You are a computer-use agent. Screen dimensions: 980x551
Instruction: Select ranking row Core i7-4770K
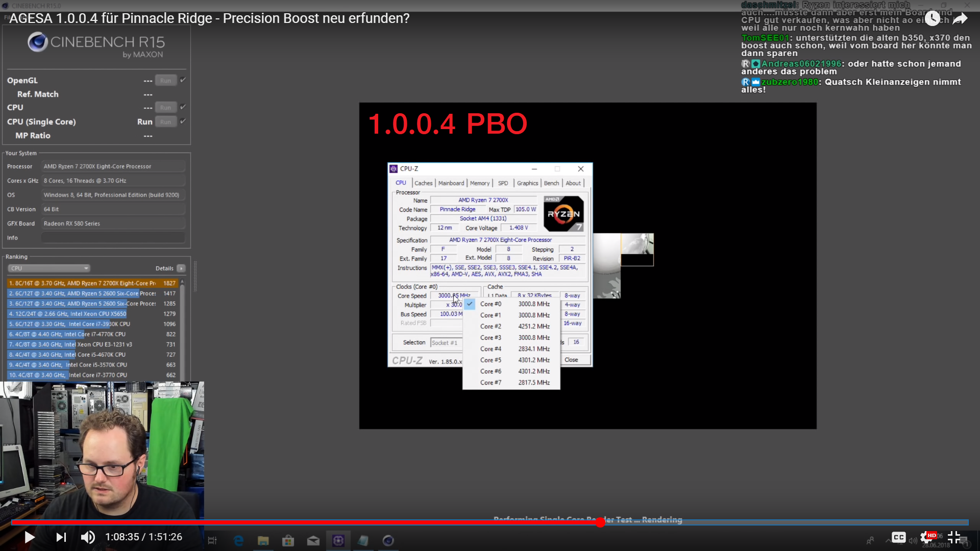tap(92, 334)
